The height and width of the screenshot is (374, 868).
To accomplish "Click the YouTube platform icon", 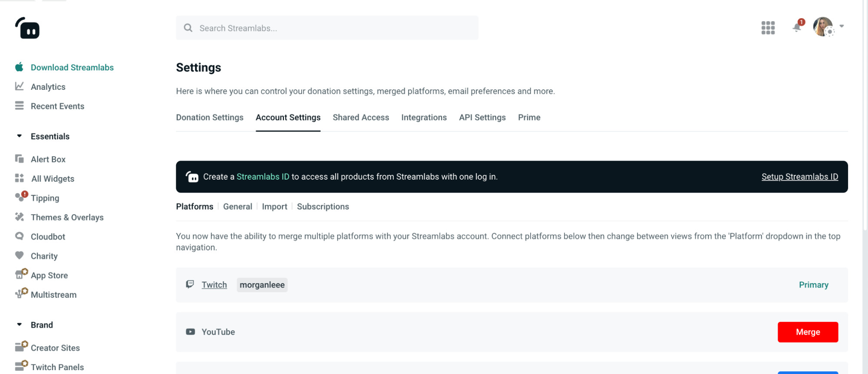I will [190, 331].
